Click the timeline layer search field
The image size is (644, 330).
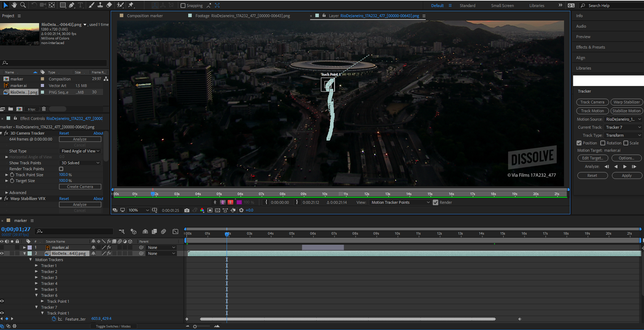tap(76, 231)
